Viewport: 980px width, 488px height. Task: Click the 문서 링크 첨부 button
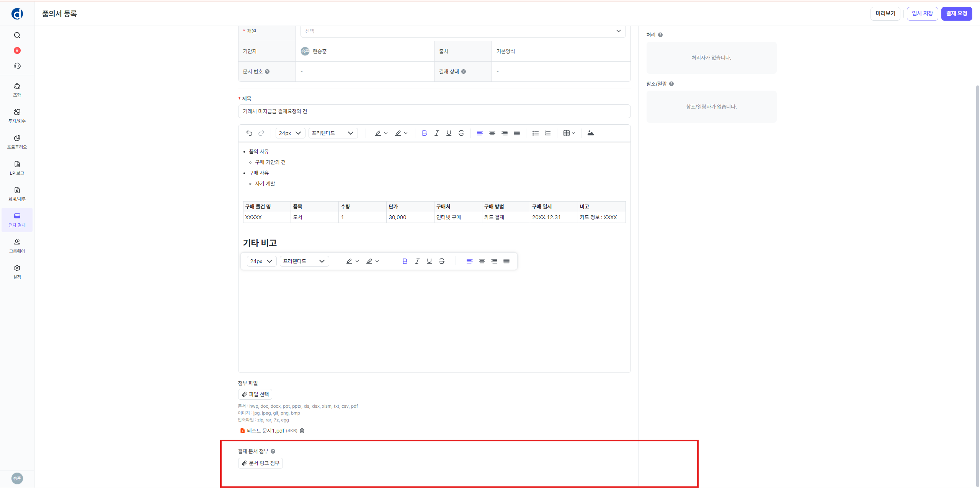click(x=260, y=463)
